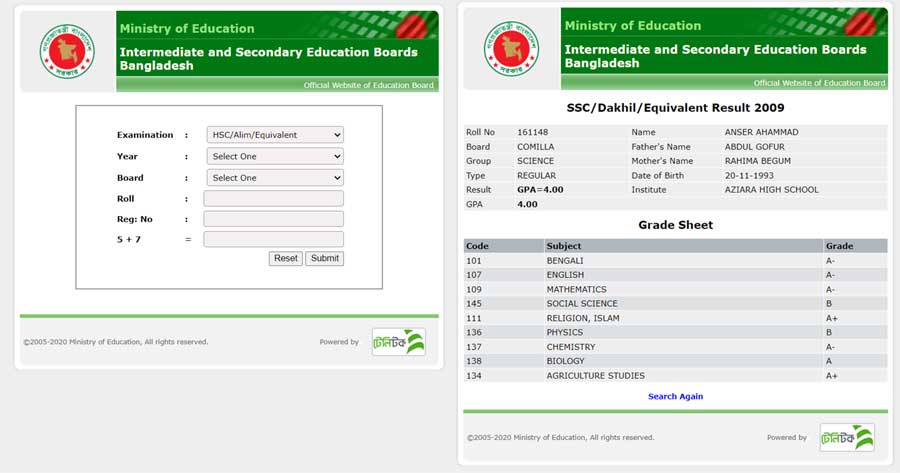Click the Submit button
The image size is (900, 473).
coord(325,258)
